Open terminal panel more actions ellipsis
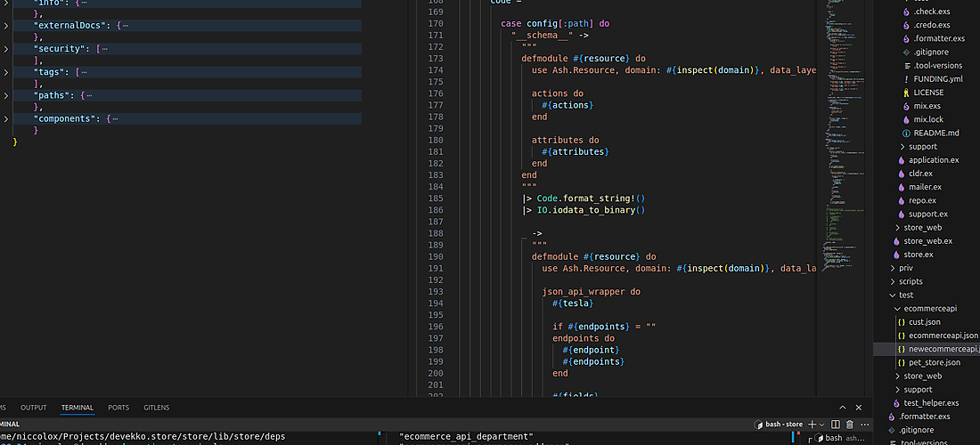Screen dimensions: 980x445 click(x=862, y=425)
